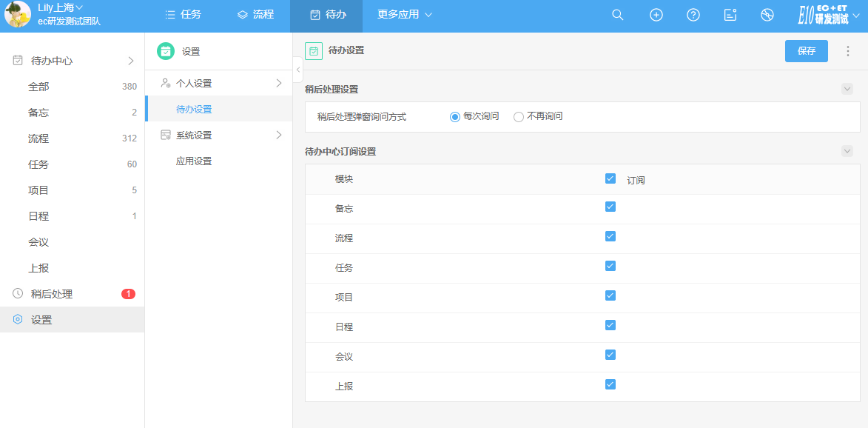This screenshot has height=428, width=868.
Task: Collapse the 待办中心订阅设置 section
Action: click(x=847, y=151)
